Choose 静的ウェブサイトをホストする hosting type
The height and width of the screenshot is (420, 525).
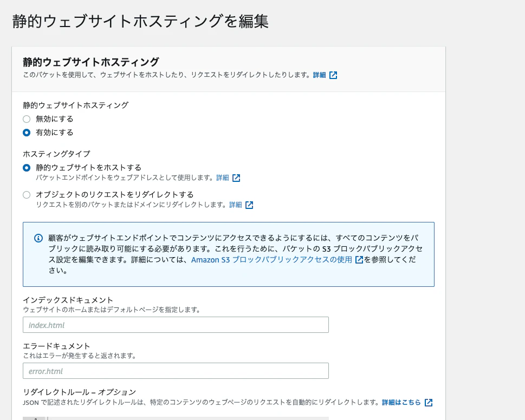pos(27,168)
